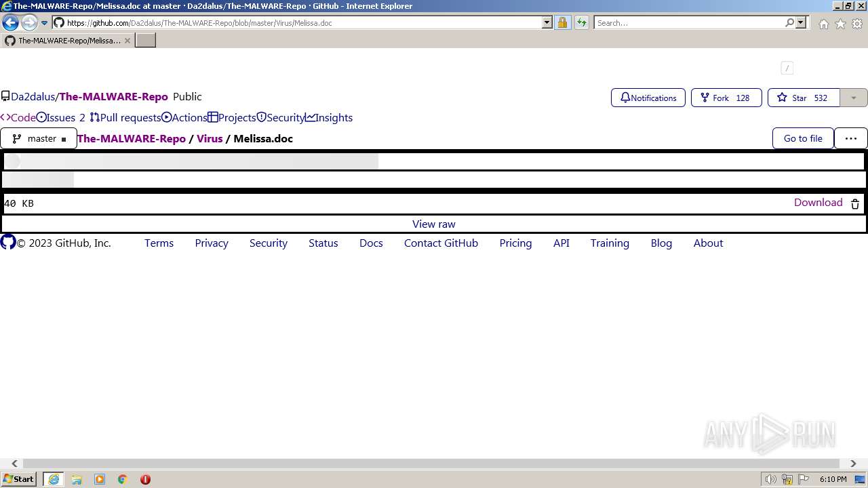
Task: Open the Terms footer link
Action: (159, 243)
